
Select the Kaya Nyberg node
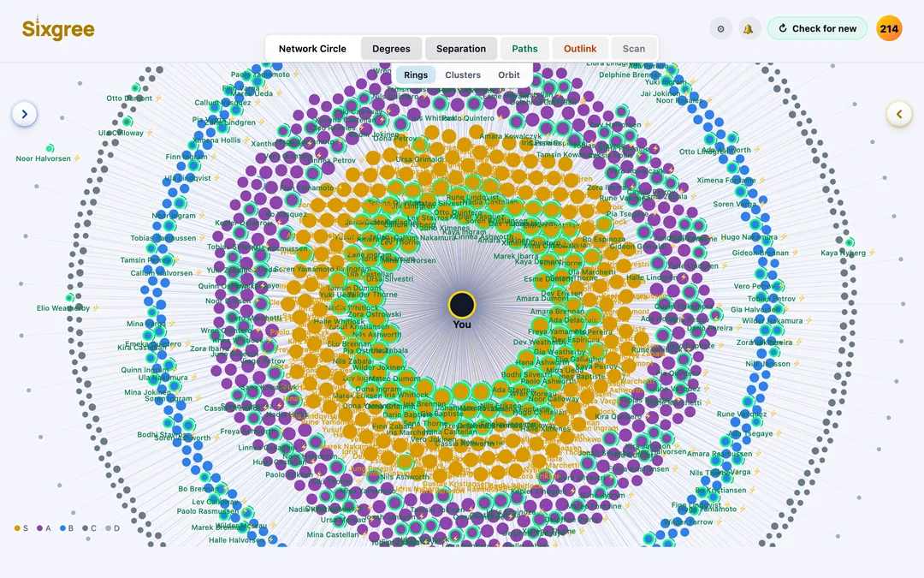(850, 242)
